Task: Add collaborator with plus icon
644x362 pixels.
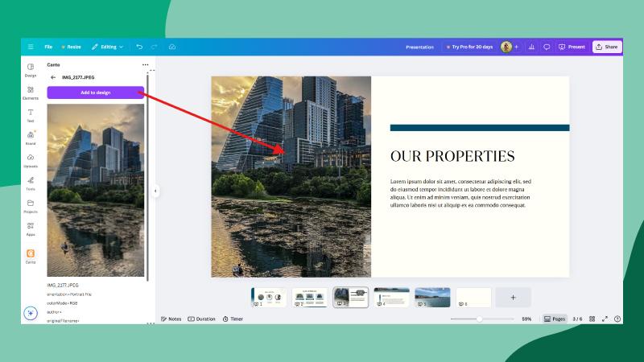Action: pyautogui.click(x=516, y=47)
